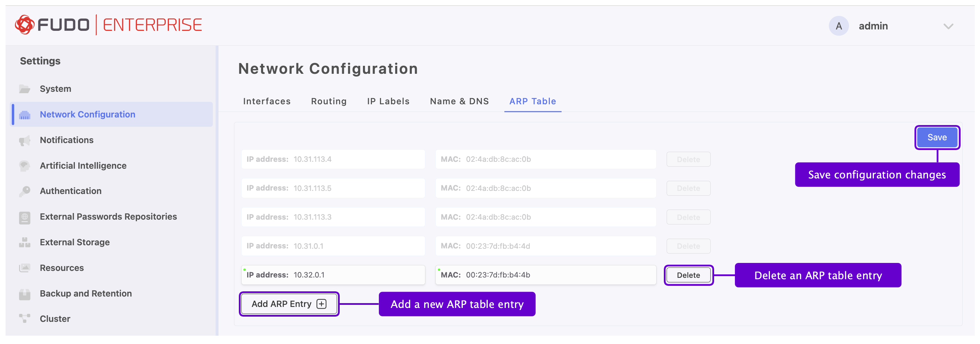Click the plus icon in Add ARP Entry
The image size is (980, 344).
pyautogui.click(x=321, y=304)
